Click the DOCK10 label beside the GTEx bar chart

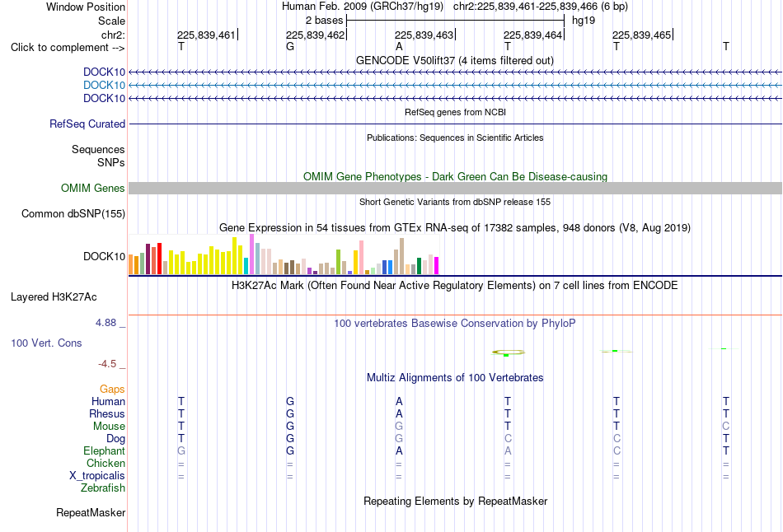104,256
